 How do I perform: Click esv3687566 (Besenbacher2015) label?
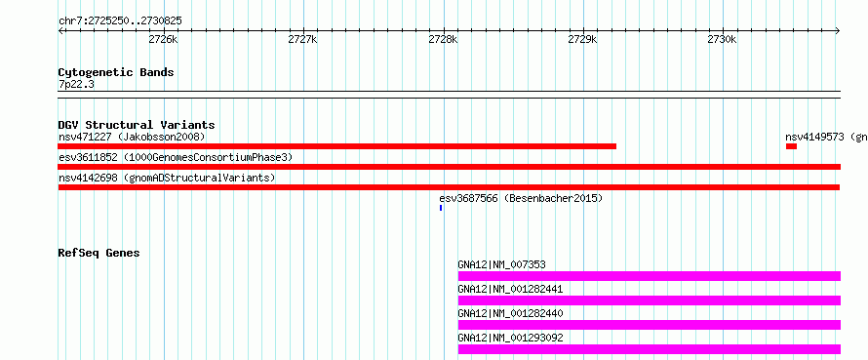(521, 198)
